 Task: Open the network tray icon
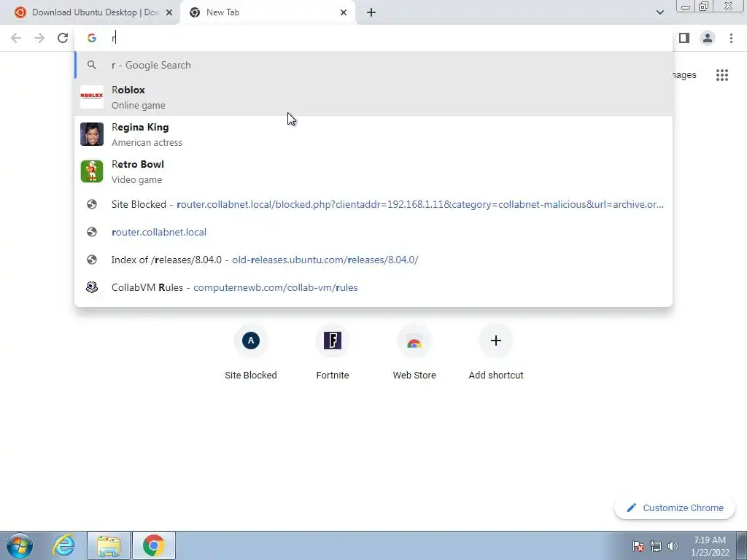pyautogui.click(x=656, y=546)
